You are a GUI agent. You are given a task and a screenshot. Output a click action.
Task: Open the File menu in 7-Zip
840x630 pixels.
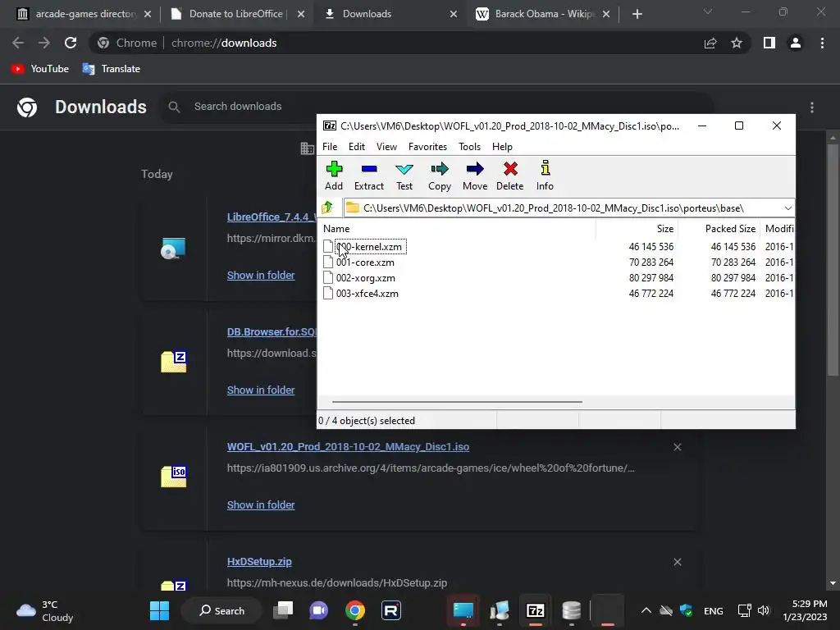(x=330, y=147)
